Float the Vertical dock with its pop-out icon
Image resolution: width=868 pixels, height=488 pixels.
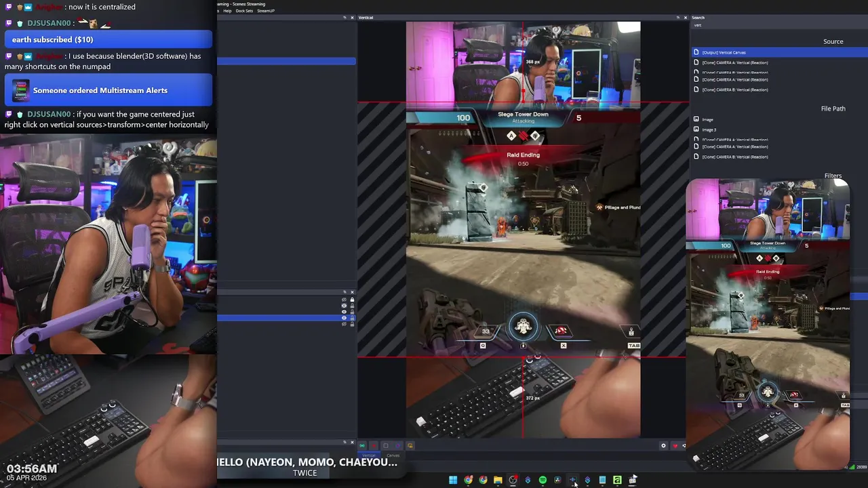(677, 17)
